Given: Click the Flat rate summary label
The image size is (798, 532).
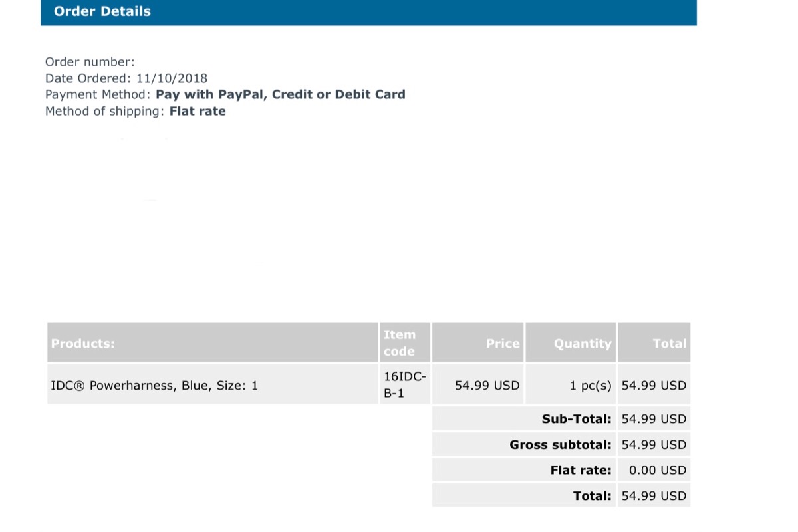Looking at the screenshot, I should coord(581,470).
